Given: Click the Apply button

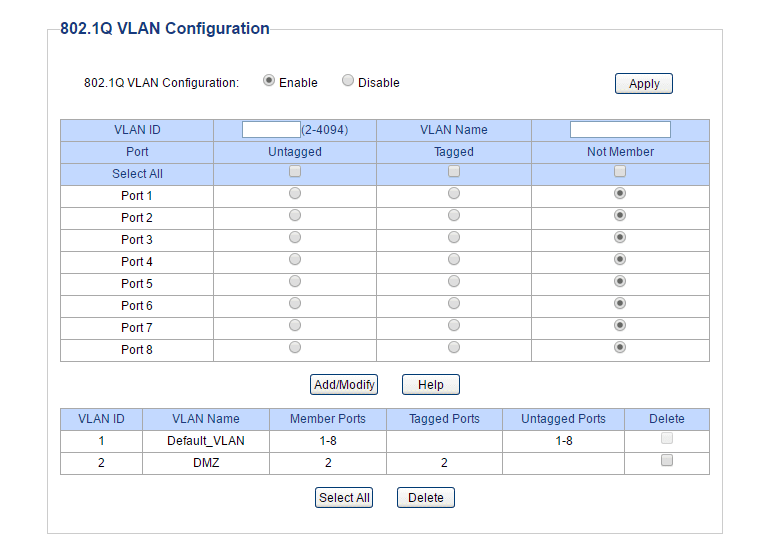Looking at the screenshot, I should [644, 83].
